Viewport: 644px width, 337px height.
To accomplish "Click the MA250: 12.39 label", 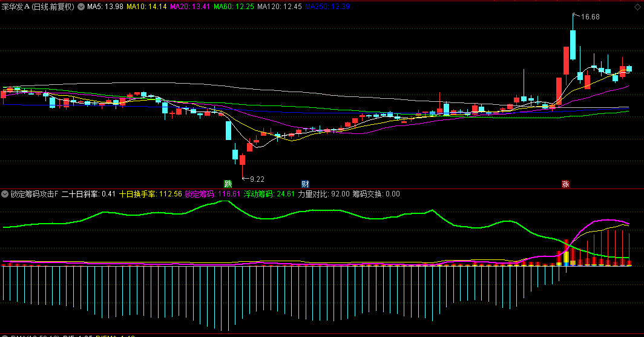I will tap(327, 7).
